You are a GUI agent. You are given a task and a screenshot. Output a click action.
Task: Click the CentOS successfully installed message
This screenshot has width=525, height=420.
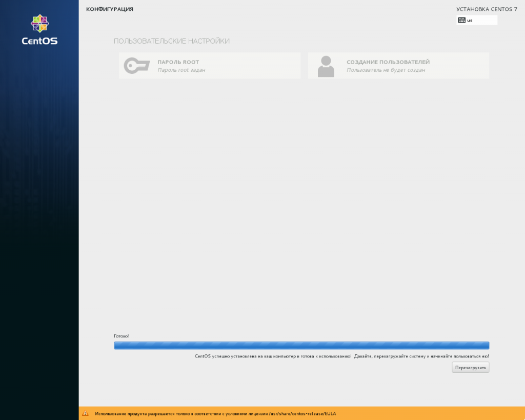pos(341,356)
